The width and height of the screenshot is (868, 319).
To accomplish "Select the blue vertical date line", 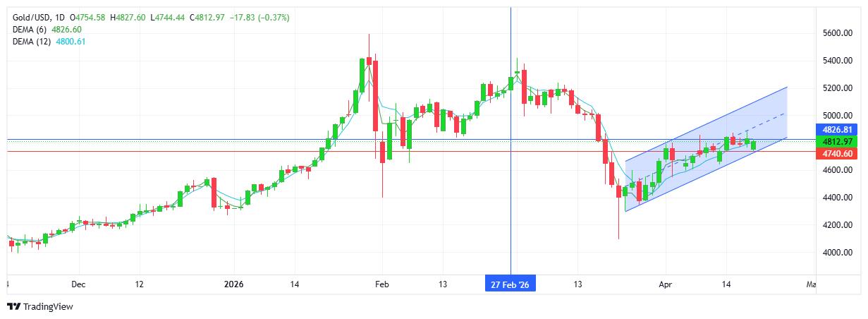I will 511,212.
